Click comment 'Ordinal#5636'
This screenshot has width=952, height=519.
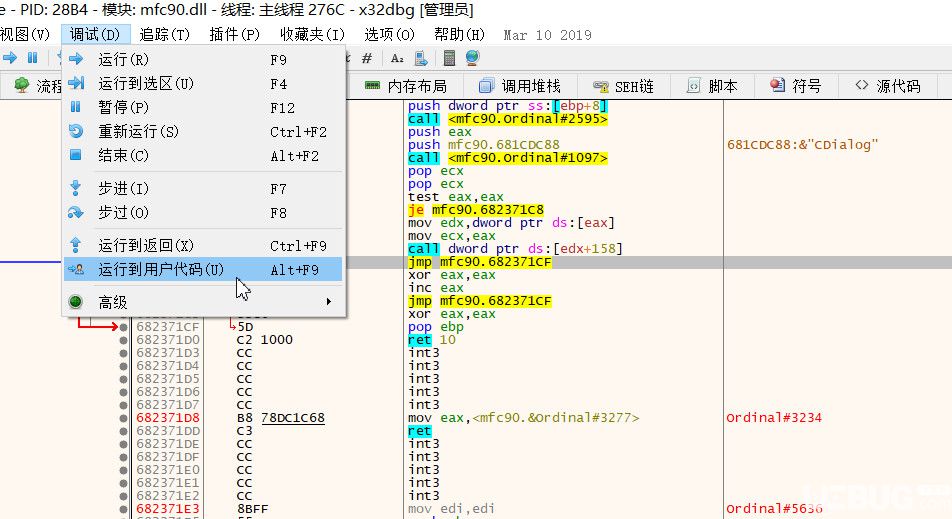(x=774, y=509)
